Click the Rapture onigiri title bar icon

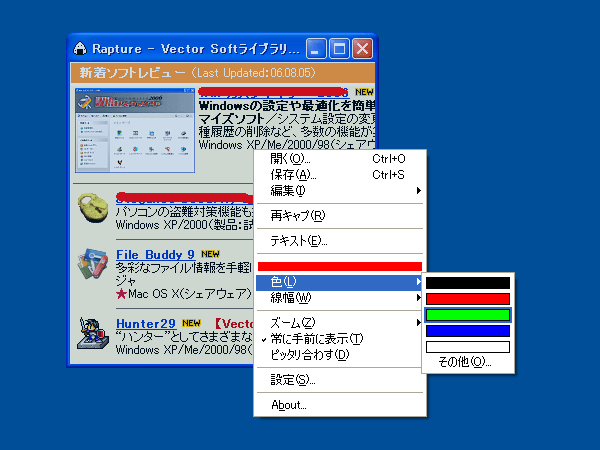tap(80, 49)
